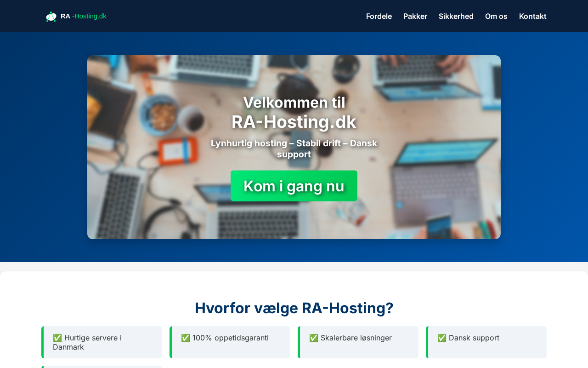Click the Lynhurtig hosting tagline text
The width and height of the screenshot is (588, 368).
pos(294,149)
